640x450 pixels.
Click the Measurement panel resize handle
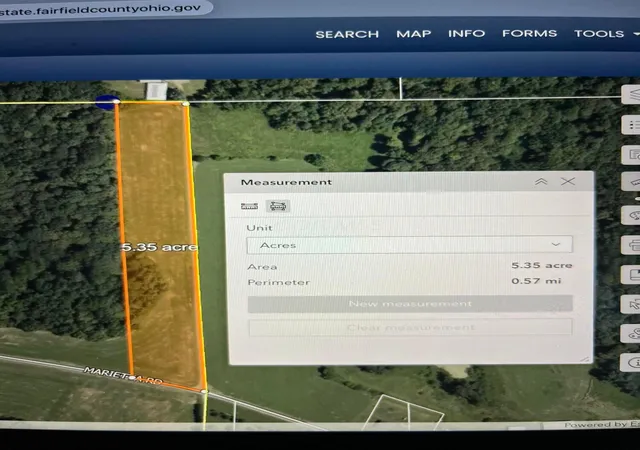[586, 359]
